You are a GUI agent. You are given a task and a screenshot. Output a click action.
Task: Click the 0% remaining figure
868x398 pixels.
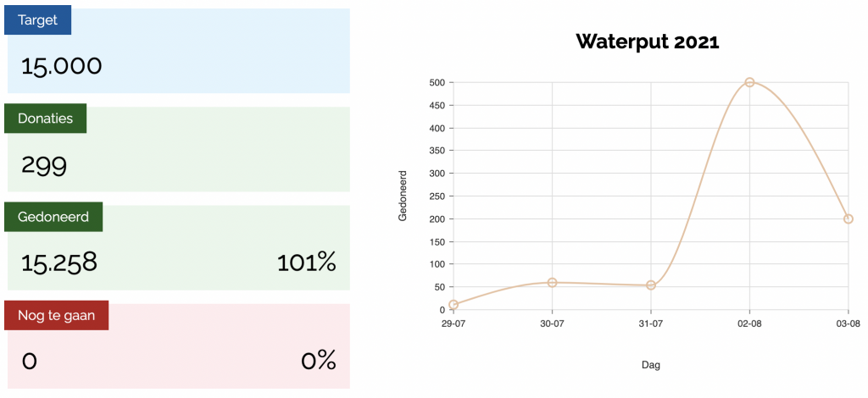click(319, 362)
